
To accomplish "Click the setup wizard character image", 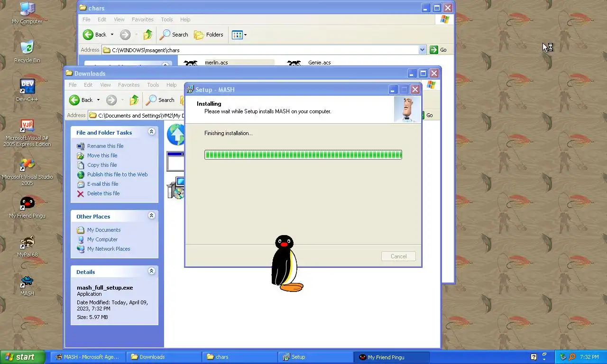I will tap(407, 109).
